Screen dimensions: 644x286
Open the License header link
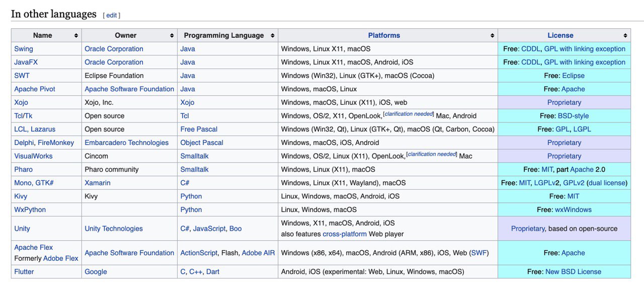(x=560, y=35)
